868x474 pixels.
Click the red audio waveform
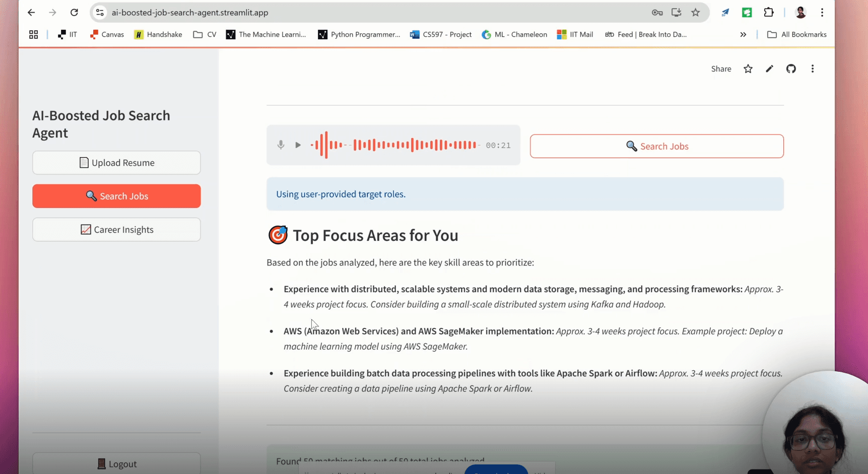(x=394, y=145)
